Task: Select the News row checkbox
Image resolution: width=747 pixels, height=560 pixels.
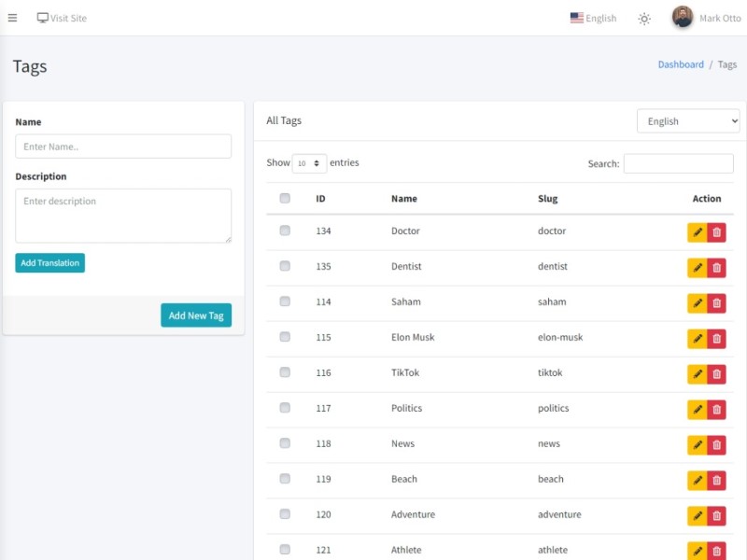Action: [285, 443]
